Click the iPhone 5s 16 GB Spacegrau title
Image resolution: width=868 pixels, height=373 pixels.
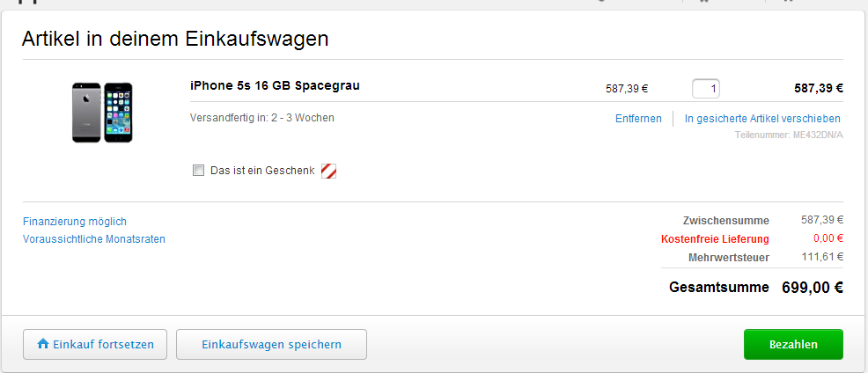(x=275, y=86)
